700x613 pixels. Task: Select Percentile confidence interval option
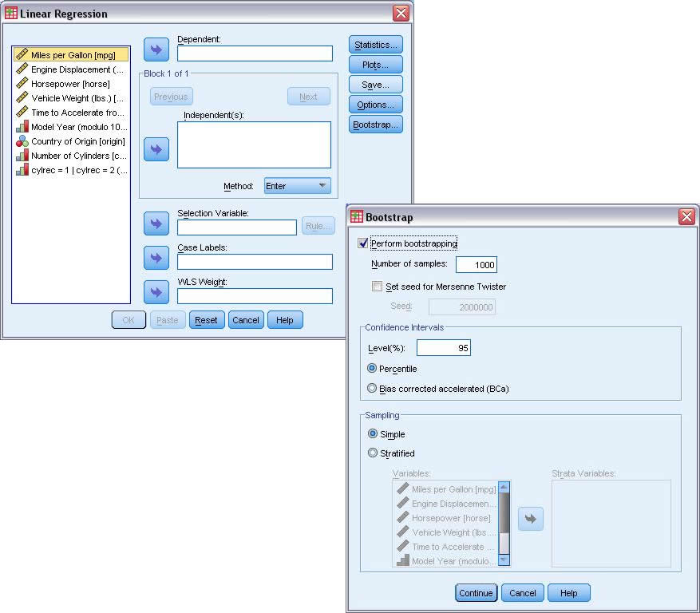371,368
